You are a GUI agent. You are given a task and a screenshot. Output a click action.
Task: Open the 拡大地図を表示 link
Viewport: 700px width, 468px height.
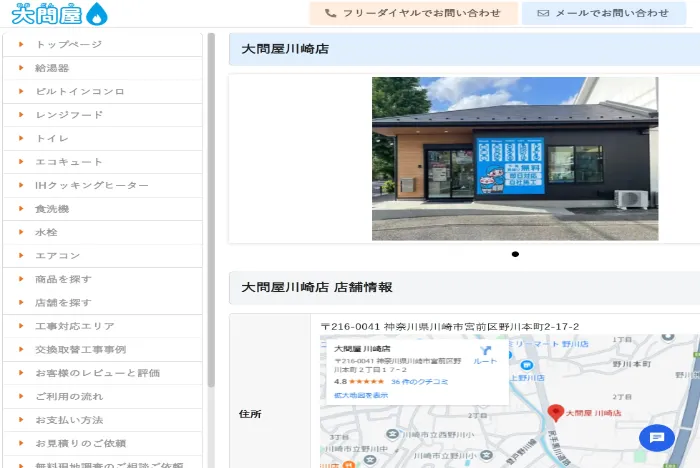pyautogui.click(x=361, y=395)
